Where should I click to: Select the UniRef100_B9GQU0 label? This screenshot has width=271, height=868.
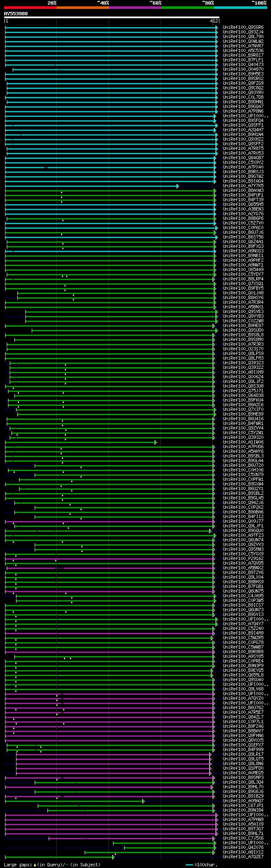(243, 530)
